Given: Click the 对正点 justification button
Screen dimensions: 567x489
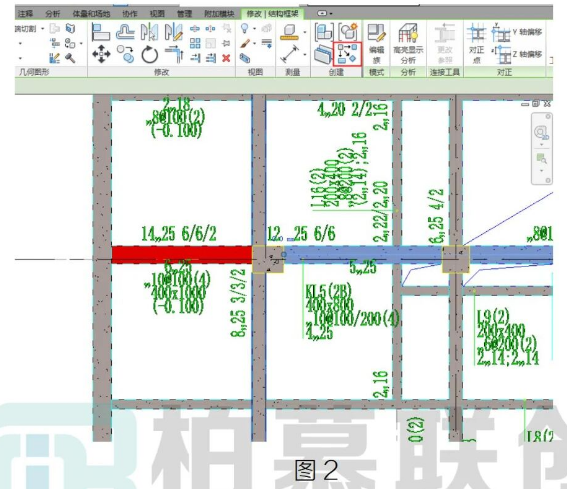Looking at the screenshot, I should point(476,43).
